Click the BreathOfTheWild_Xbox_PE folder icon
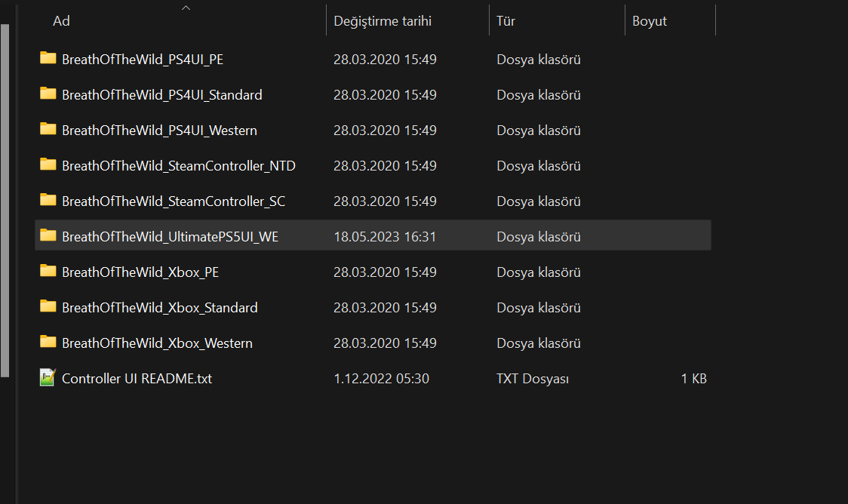 48,271
